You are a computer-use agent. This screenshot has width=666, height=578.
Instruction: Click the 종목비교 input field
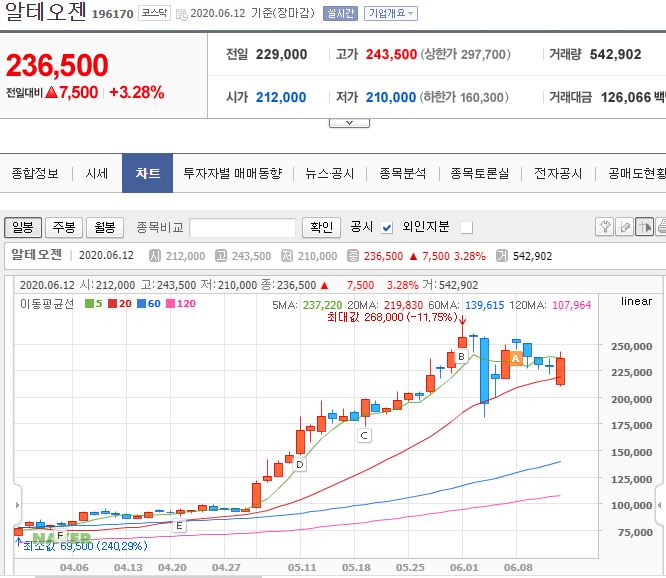tap(243, 228)
